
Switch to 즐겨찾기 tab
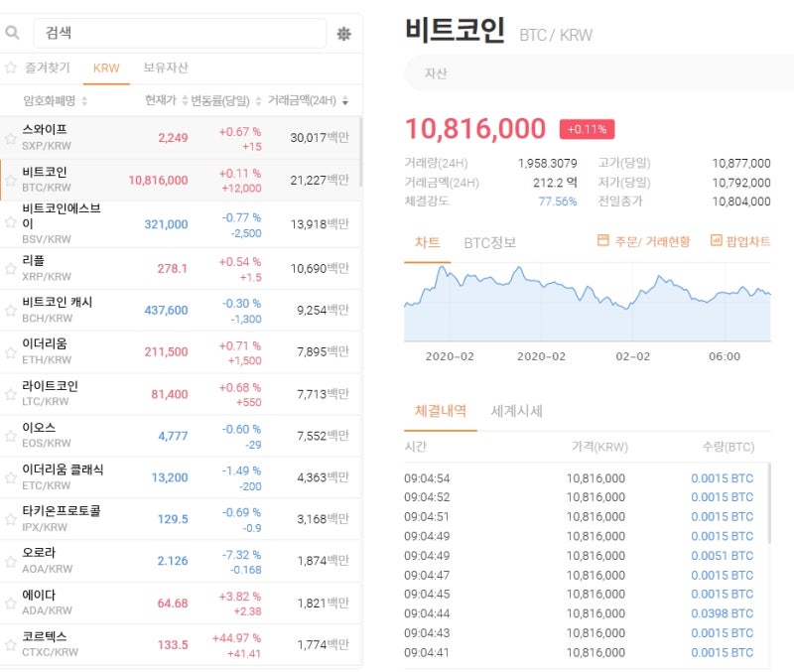pyautogui.click(x=48, y=67)
